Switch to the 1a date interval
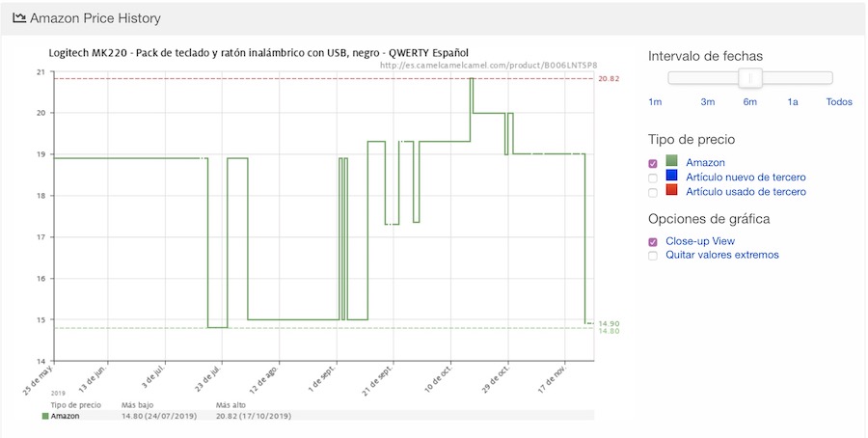This screenshot has width=868, height=438. click(x=793, y=102)
